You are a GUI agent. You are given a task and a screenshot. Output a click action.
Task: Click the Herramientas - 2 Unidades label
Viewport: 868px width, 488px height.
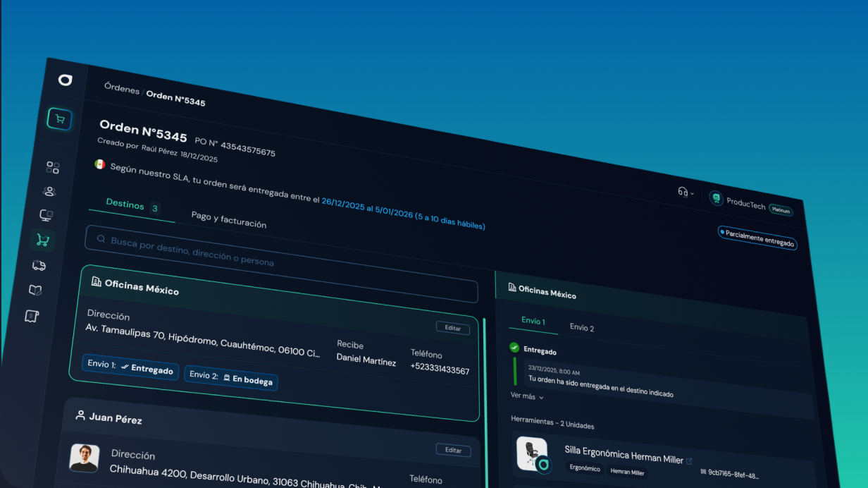[552, 422]
